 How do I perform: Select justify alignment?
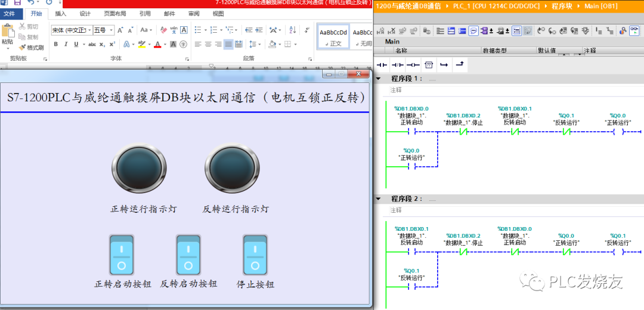pyautogui.click(x=228, y=44)
